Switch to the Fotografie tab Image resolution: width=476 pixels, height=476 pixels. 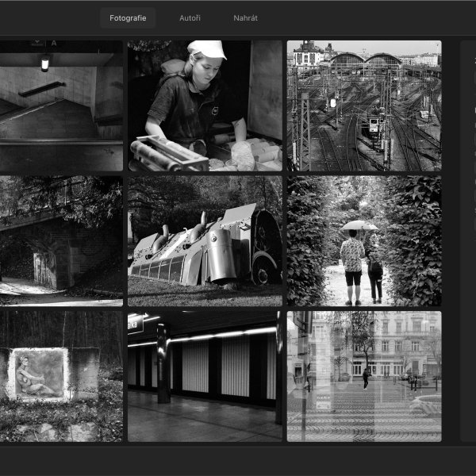128,17
